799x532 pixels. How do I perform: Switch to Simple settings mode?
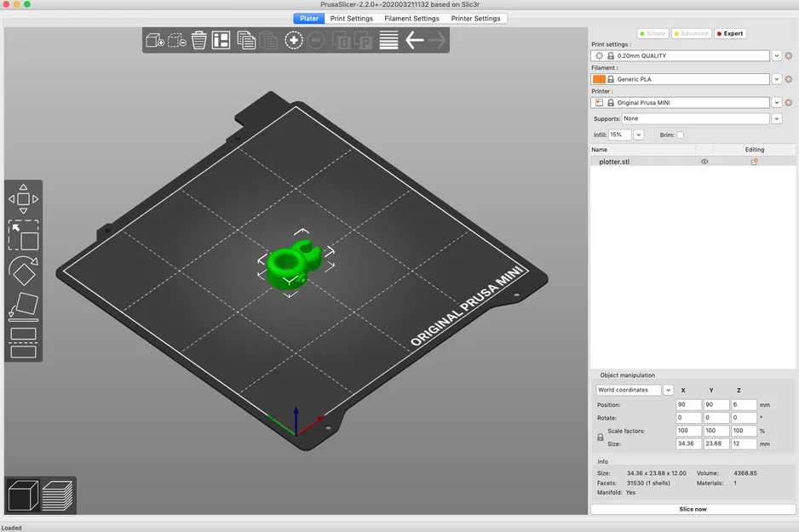pos(652,33)
